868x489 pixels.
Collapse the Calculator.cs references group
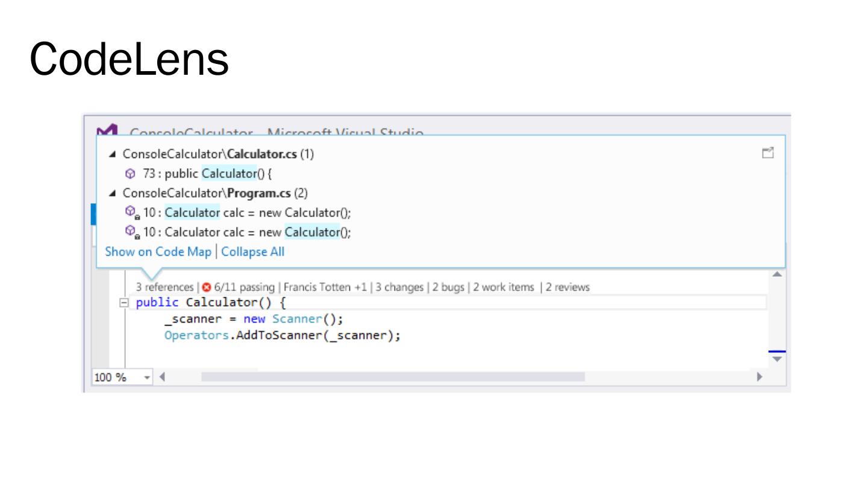113,154
